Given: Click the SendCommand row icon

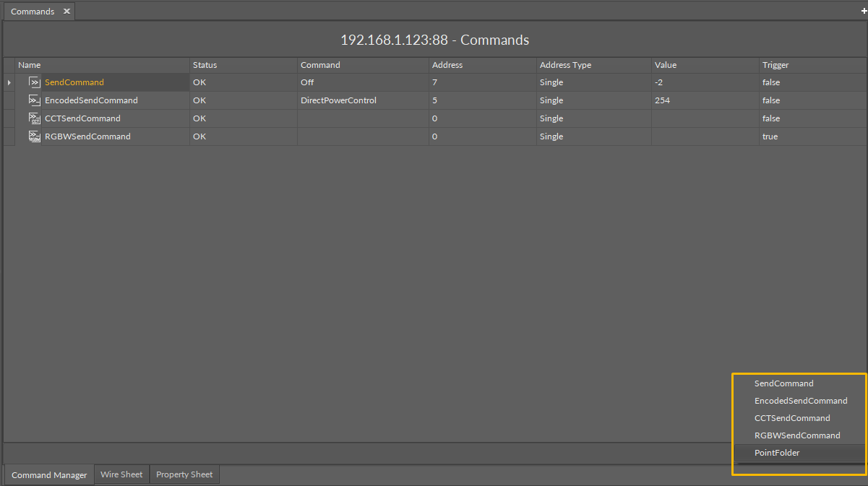Looking at the screenshot, I should tap(34, 82).
